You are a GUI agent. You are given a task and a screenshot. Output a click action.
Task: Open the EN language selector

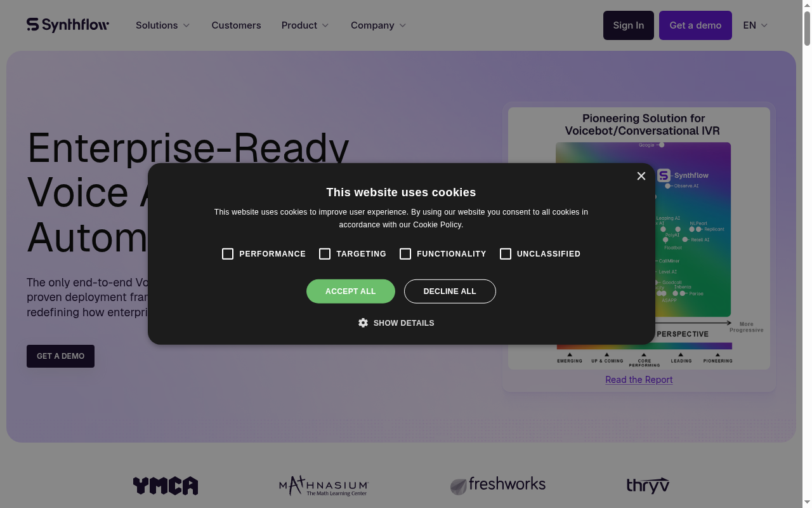pos(755,25)
